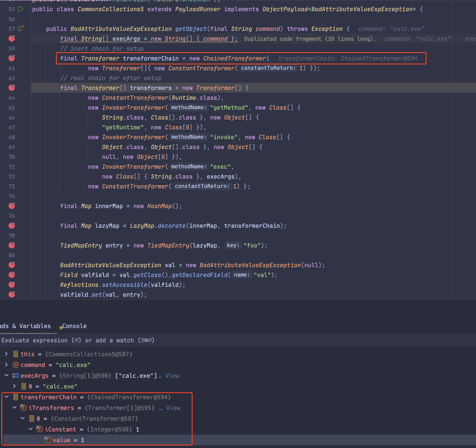476x448 pixels.
Task: Collapse the transformerChain variable node
Action: point(6,397)
